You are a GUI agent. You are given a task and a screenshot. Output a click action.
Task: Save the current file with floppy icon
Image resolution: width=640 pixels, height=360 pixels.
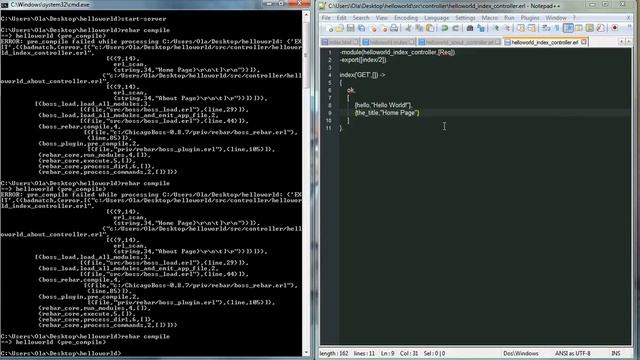(x=350, y=28)
